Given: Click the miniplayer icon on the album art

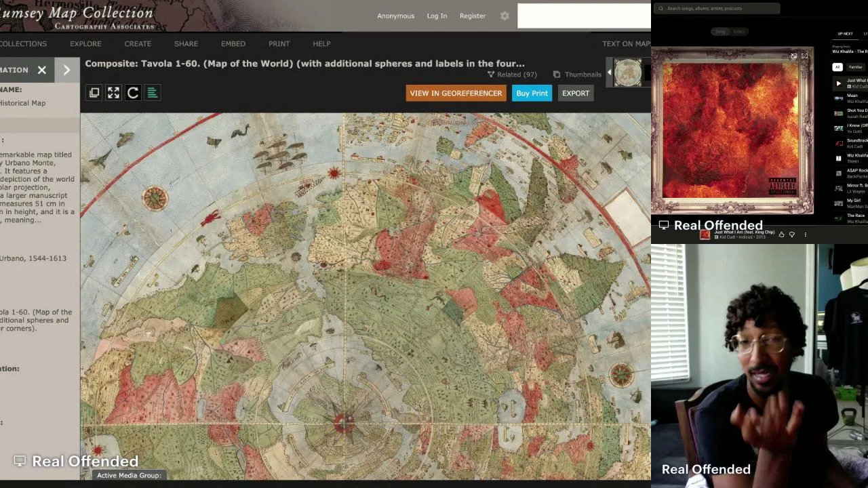Looking at the screenshot, I should tap(793, 56).
